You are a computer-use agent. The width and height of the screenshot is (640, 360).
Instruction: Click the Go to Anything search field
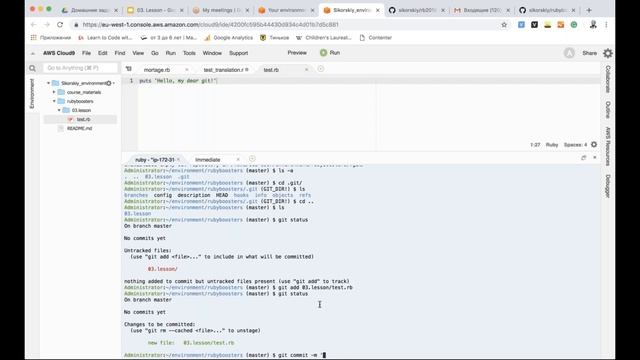80,68
